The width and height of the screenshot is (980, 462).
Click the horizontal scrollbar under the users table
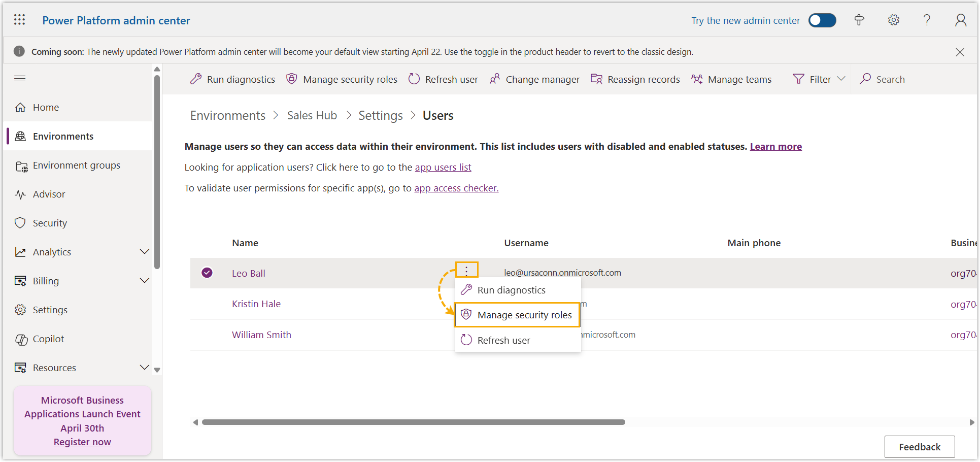(413, 422)
